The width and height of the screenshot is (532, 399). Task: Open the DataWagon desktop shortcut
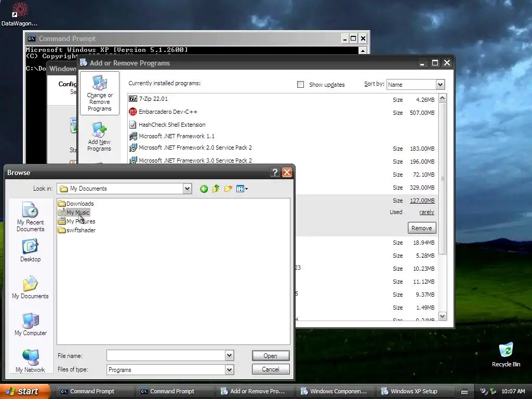pyautogui.click(x=19, y=14)
